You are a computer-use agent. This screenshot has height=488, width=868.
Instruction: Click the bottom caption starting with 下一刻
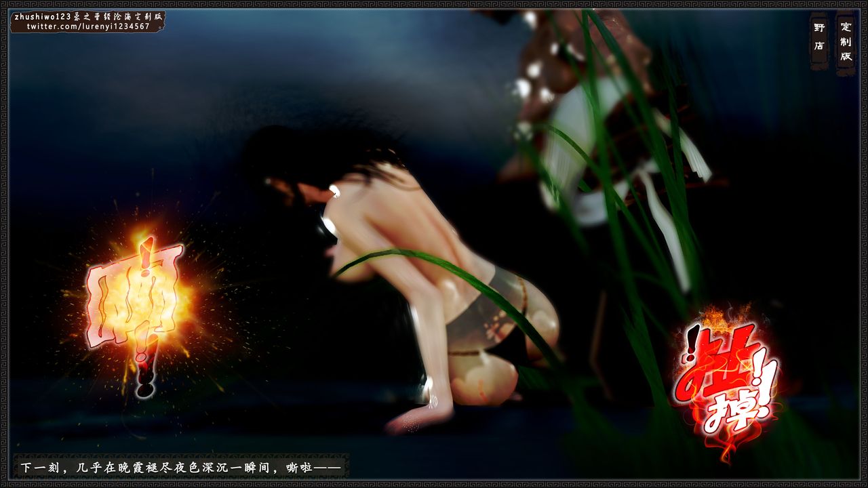[x=180, y=468]
